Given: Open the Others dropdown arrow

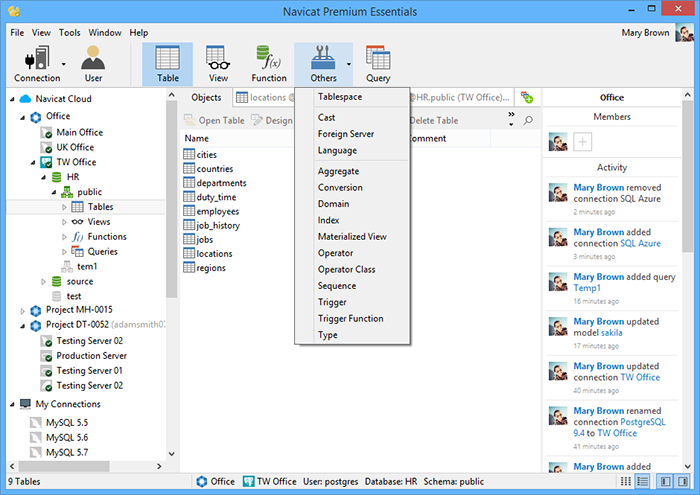Looking at the screenshot, I should point(349,64).
